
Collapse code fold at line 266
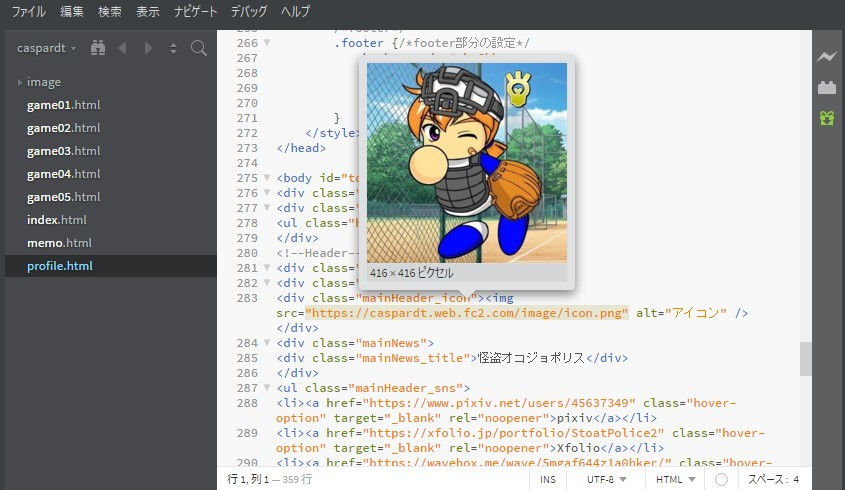coord(267,43)
